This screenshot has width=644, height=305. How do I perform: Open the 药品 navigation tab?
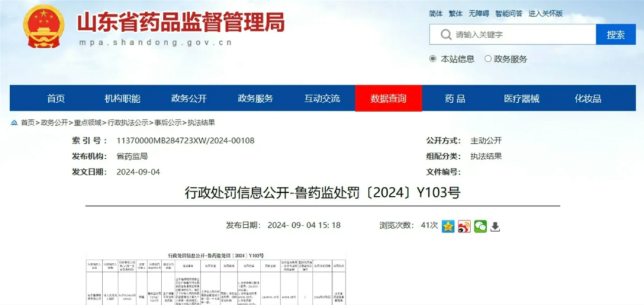click(x=455, y=98)
